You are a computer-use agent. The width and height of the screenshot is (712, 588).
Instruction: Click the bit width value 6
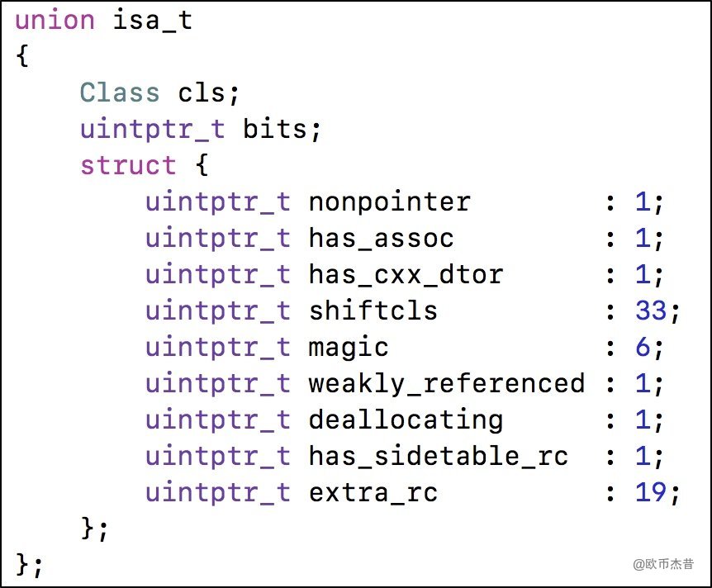[643, 347]
